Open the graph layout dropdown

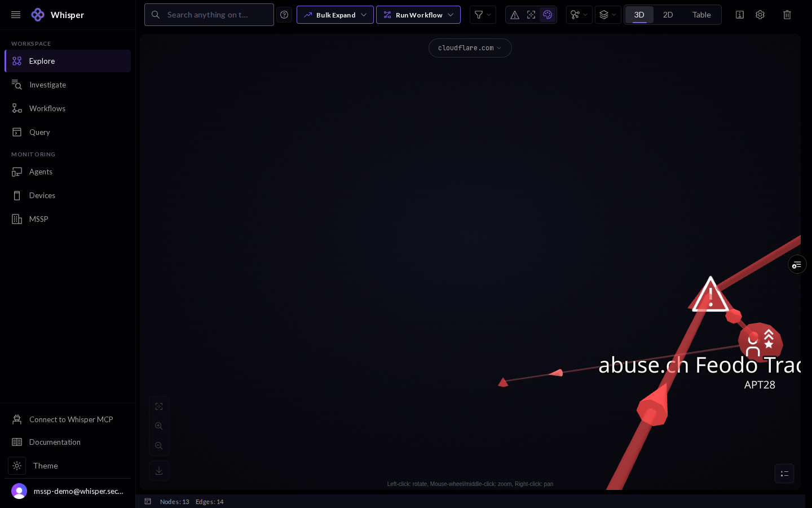579,15
